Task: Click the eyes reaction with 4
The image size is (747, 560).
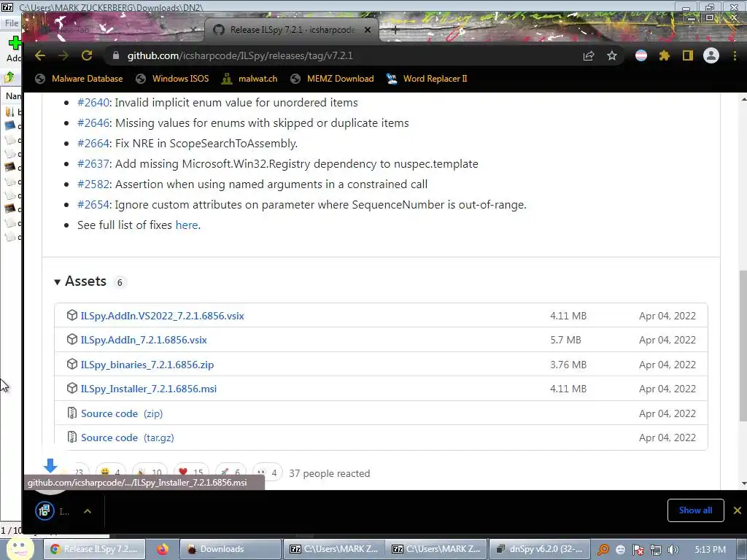Action: coord(267,472)
